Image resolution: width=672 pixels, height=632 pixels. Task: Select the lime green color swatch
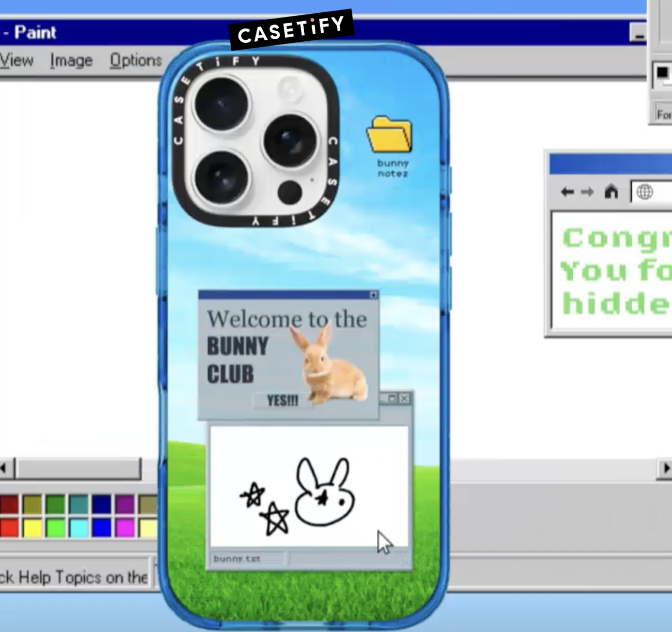point(55,528)
